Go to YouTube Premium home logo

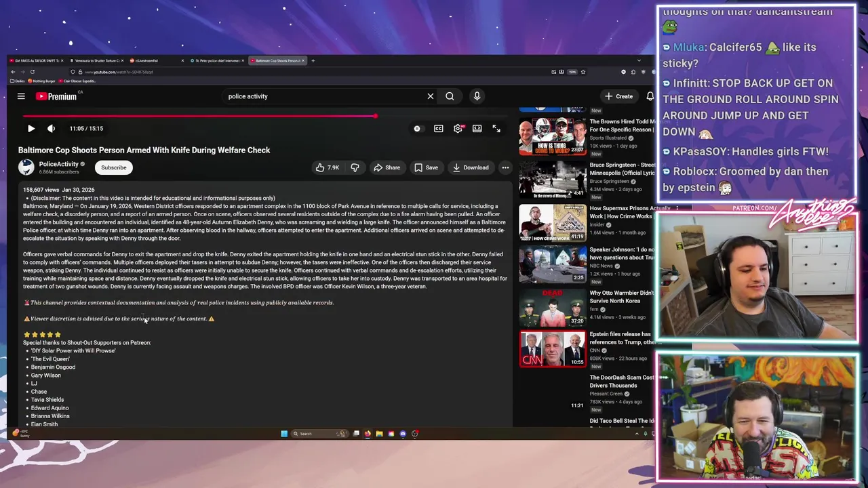click(x=56, y=96)
